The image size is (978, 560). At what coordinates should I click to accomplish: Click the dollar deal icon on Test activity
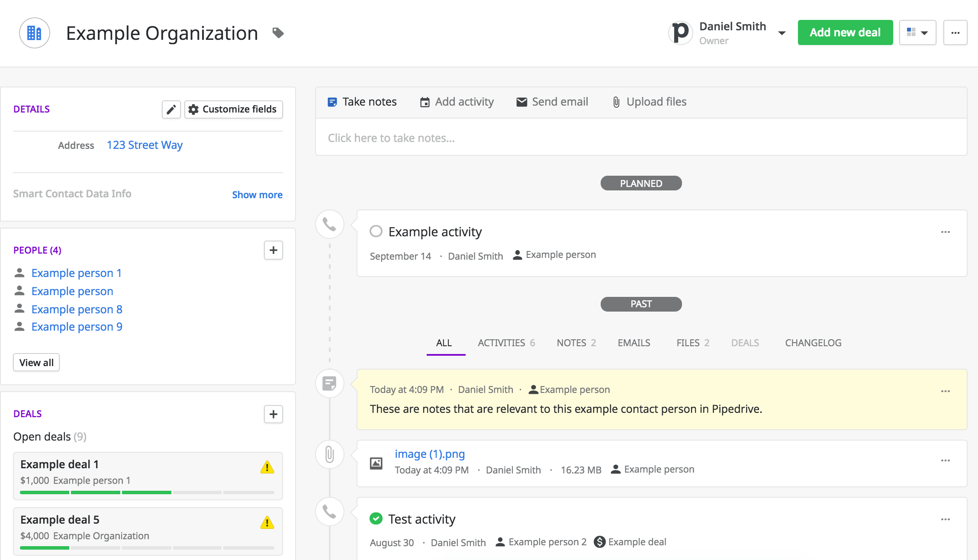[600, 542]
